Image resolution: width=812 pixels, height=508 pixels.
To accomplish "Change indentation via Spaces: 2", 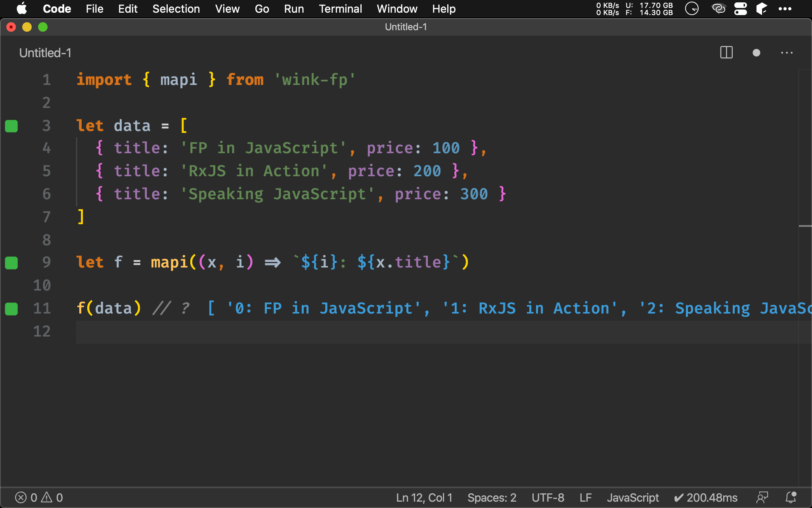I will tap(492, 497).
